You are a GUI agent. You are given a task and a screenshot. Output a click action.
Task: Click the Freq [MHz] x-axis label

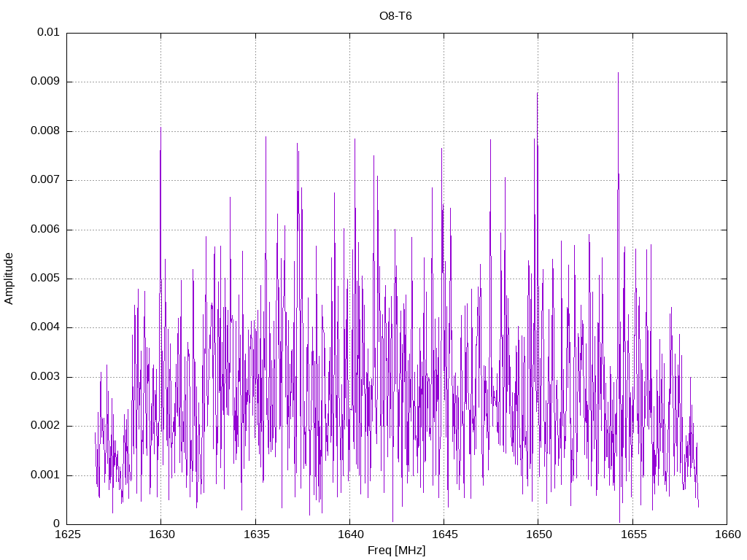[396, 551]
